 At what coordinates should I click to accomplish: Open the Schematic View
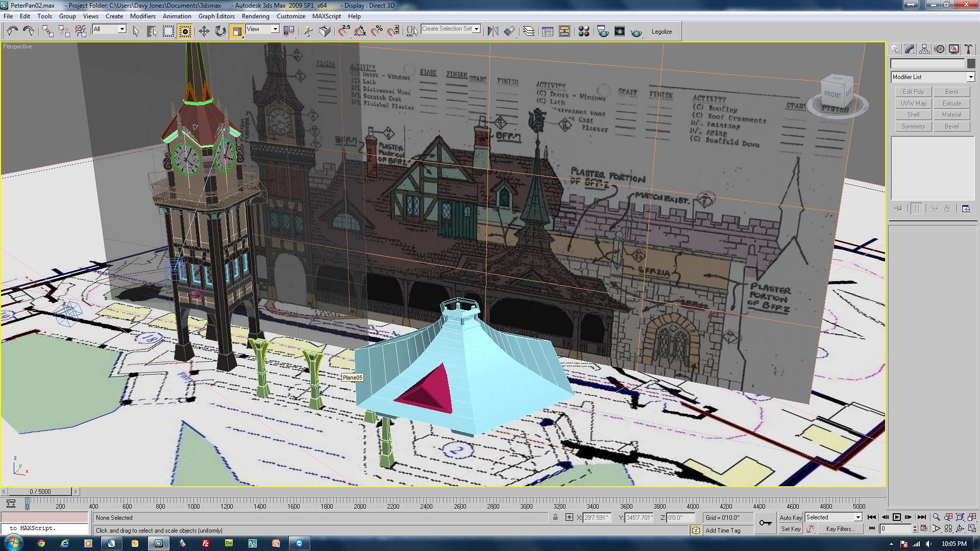coord(565,32)
